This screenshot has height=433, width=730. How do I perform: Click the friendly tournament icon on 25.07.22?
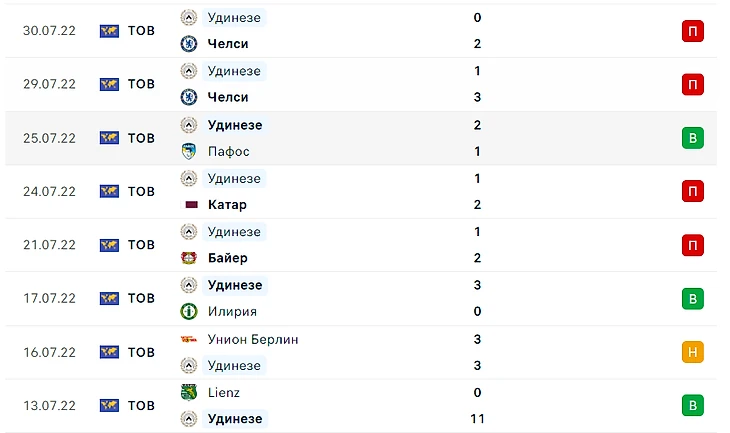tap(109, 138)
